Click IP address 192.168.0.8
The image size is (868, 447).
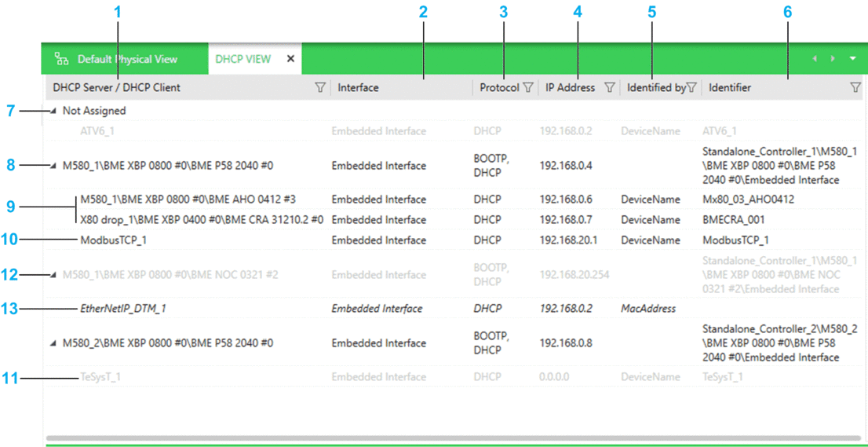pyautogui.click(x=566, y=343)
